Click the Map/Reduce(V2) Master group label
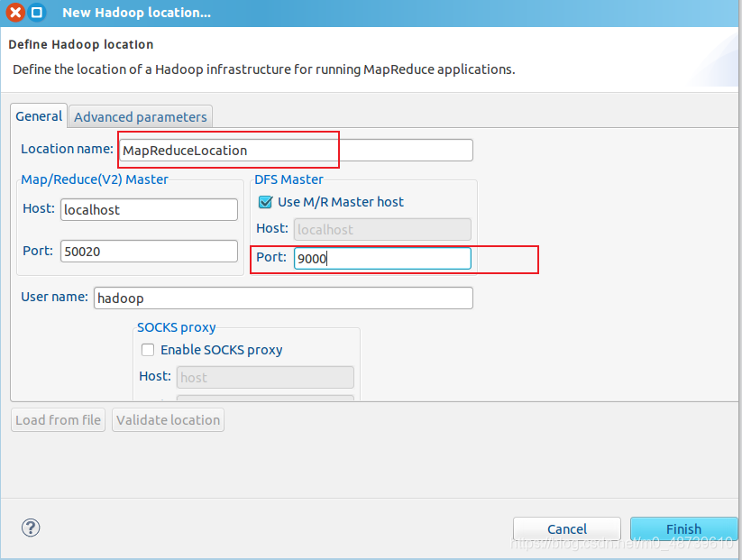Screen dimensions: 742x560 [95, 179]
